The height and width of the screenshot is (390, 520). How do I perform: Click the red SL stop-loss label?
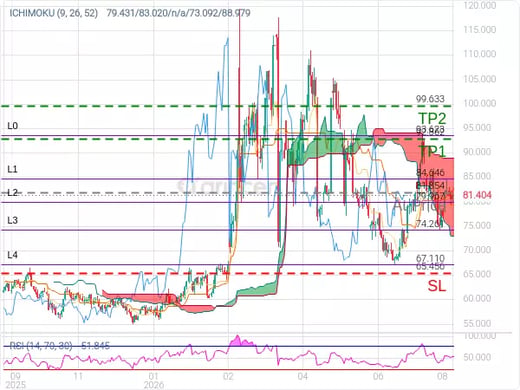click(437, 286)
